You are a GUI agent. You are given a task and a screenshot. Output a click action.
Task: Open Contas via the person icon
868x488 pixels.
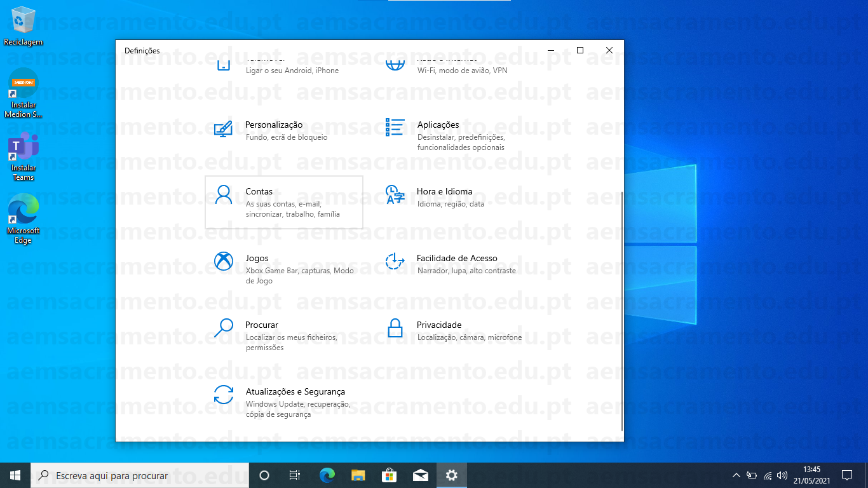coord(224,195)
